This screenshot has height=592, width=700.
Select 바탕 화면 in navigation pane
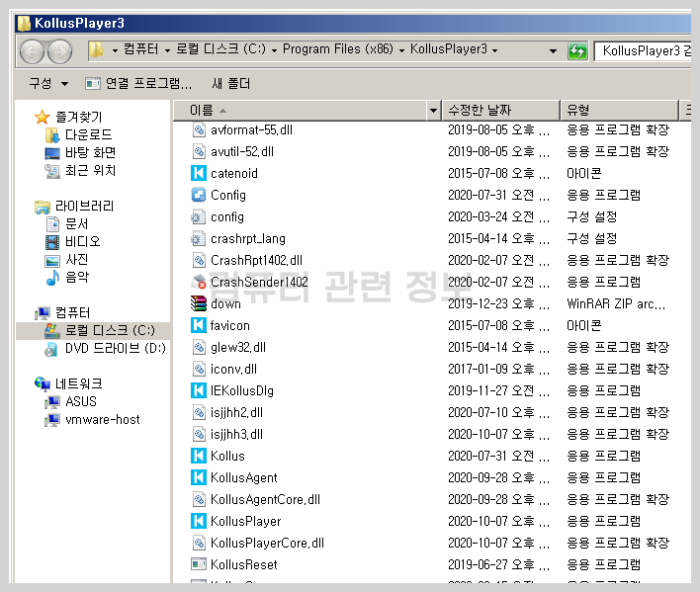pyautogui.click(x=90, y=152)
